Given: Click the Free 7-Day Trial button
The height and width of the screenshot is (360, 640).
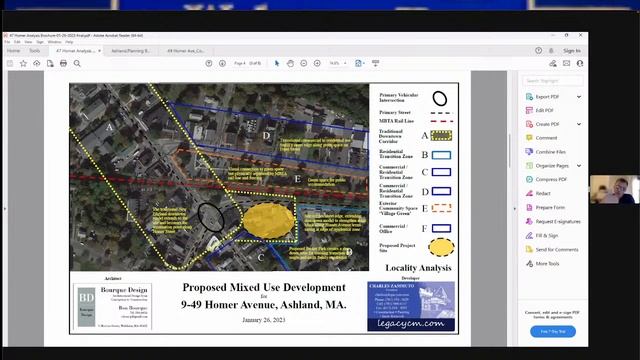Looking at the screenshot, I should 553,331.
